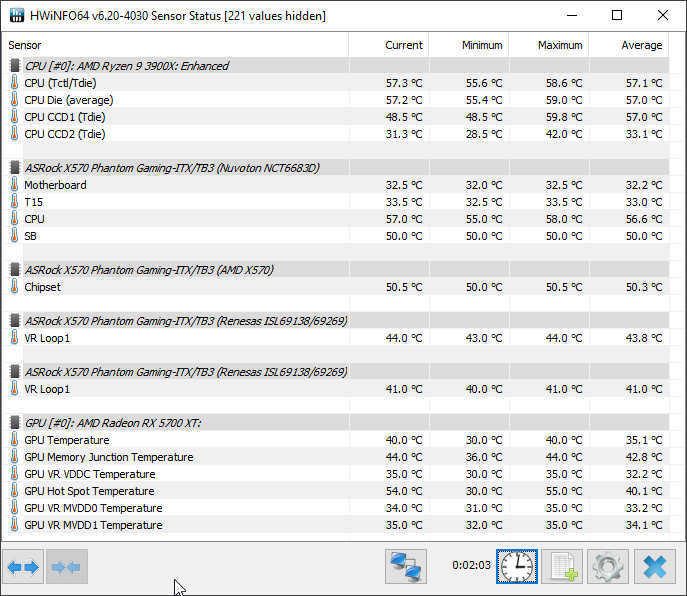This screenshot has height=596, width=687.
Task: Select VR Loop1 row showing 44.0 °C
Action: coord(47,338)
